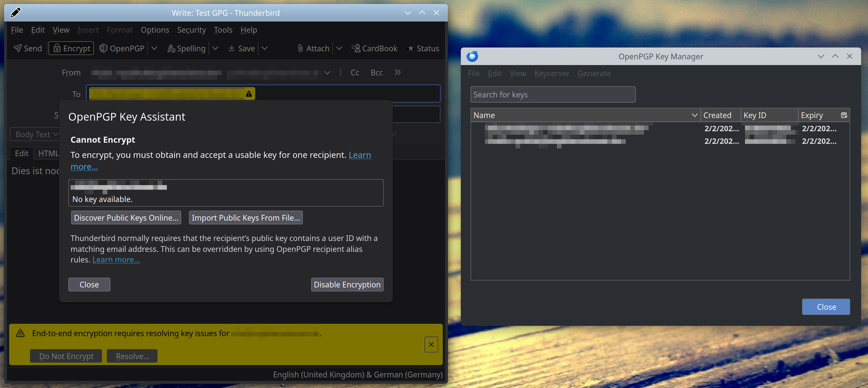Open Learn more link about alias rules

[x=116, y=260]
